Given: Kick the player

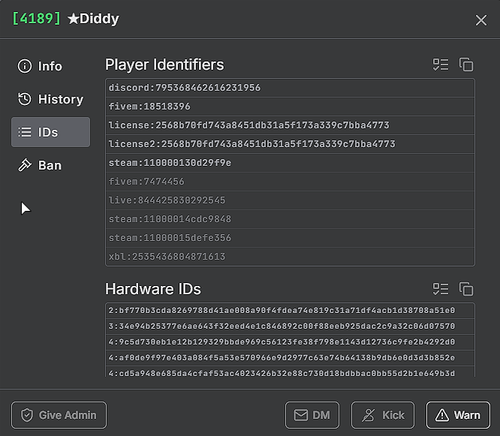Looking at the screenshot, I should [383, 415].
